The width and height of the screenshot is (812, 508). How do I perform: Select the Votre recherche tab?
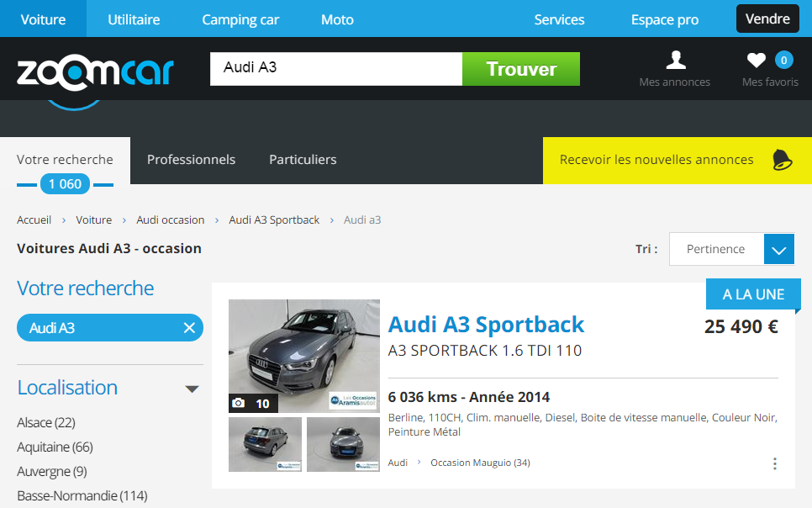[x=65, y=160]
